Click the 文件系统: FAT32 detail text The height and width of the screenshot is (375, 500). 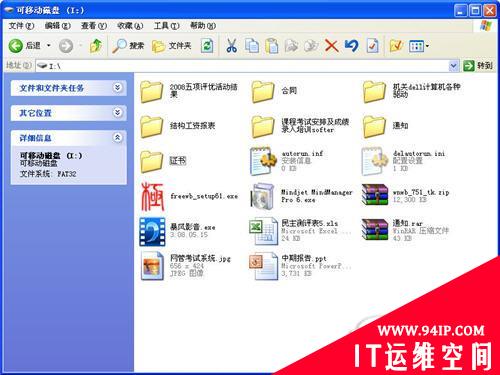coord(48,174)
